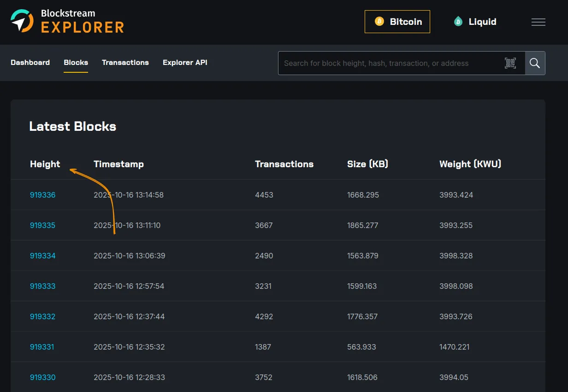Select the Blocks tab
Image resolution: width=568 pixels, height=392 pixels.
click(76, 63)
